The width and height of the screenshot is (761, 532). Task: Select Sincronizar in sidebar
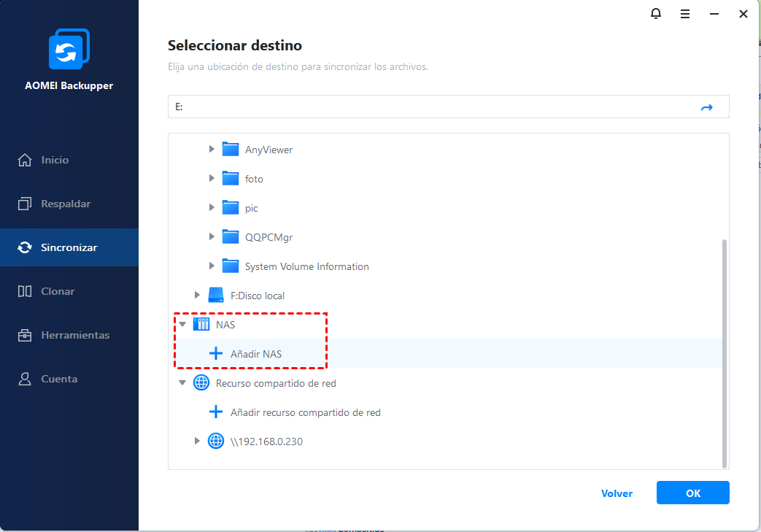click(69, 247)
